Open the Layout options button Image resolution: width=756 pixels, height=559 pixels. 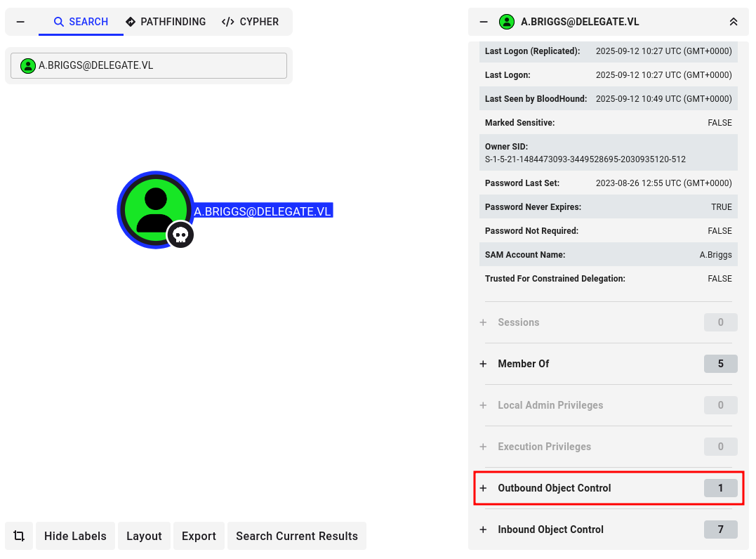point(144,536)
